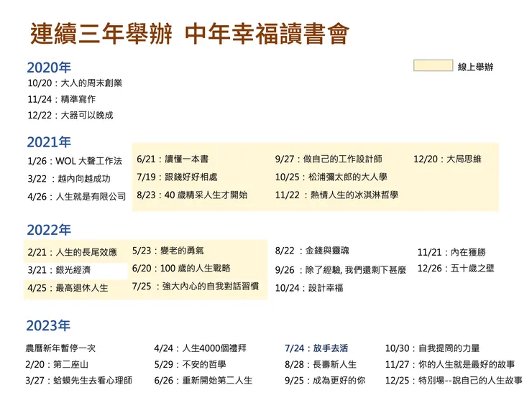The width and height of the screenshot is (532, 395).
Task: Click entry 12/26：五十歲之壁
Action: (456, 269)
